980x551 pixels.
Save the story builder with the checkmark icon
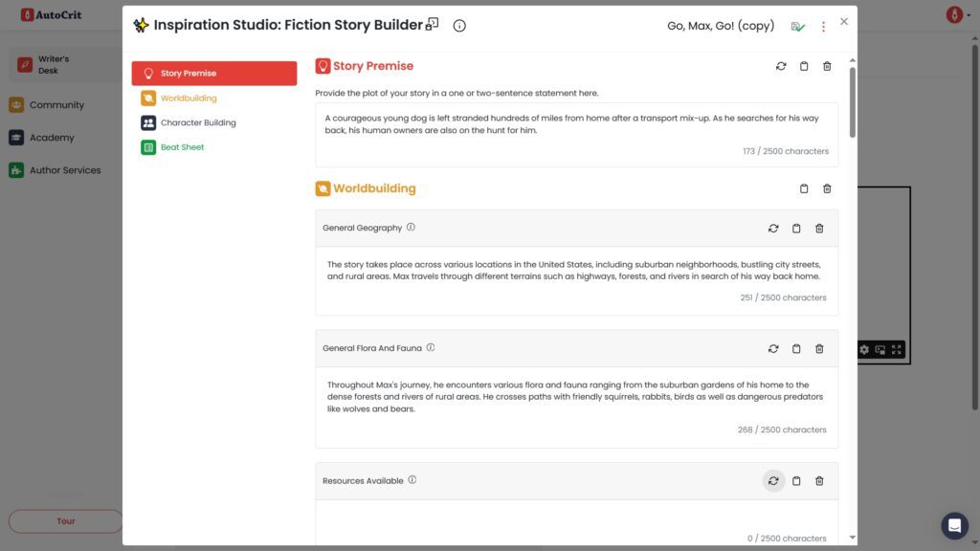799,27
